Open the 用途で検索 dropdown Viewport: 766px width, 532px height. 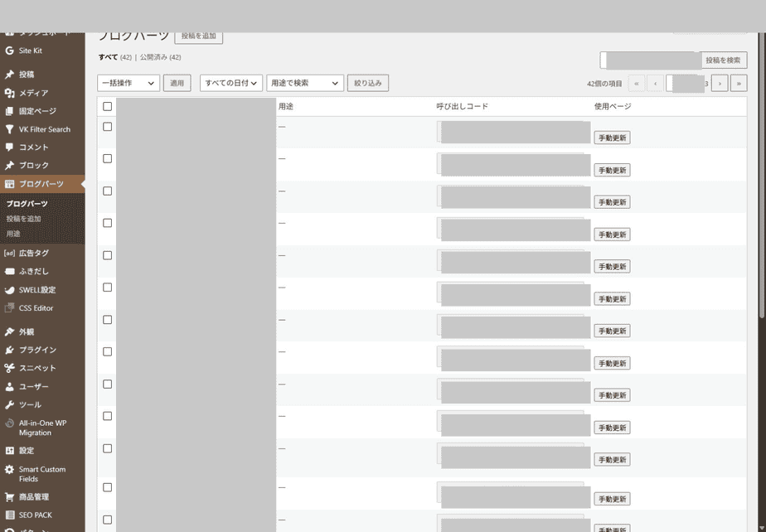click(x=305, y=83)
